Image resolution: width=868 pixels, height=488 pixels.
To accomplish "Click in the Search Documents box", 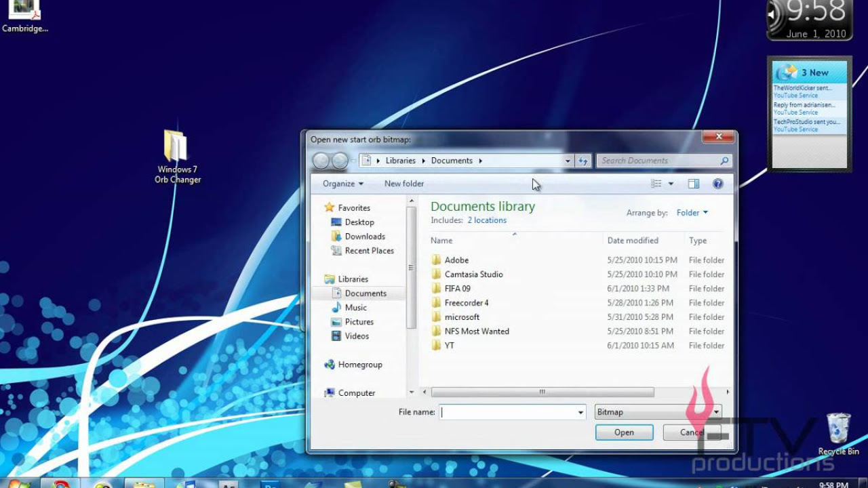I will (x=658, y=161).
